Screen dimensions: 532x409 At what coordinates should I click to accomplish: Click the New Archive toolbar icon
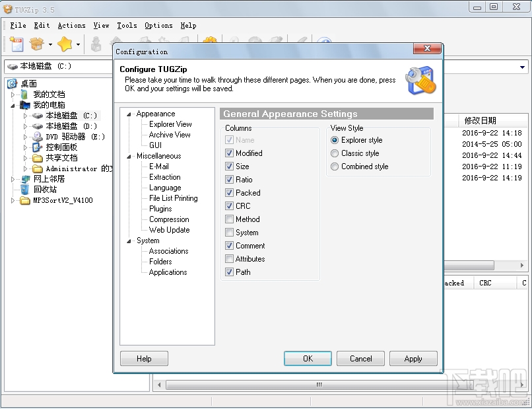click(x=17, y=44)
